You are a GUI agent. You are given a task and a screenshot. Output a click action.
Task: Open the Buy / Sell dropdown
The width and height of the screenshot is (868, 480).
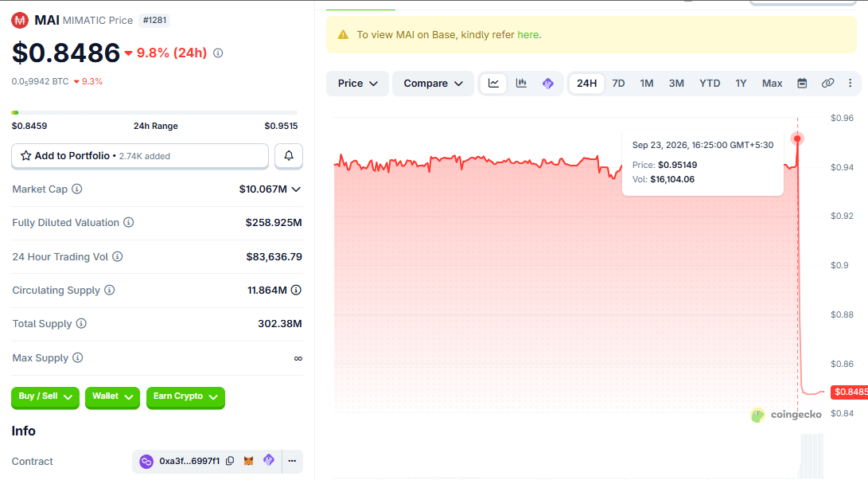(45, 397)
